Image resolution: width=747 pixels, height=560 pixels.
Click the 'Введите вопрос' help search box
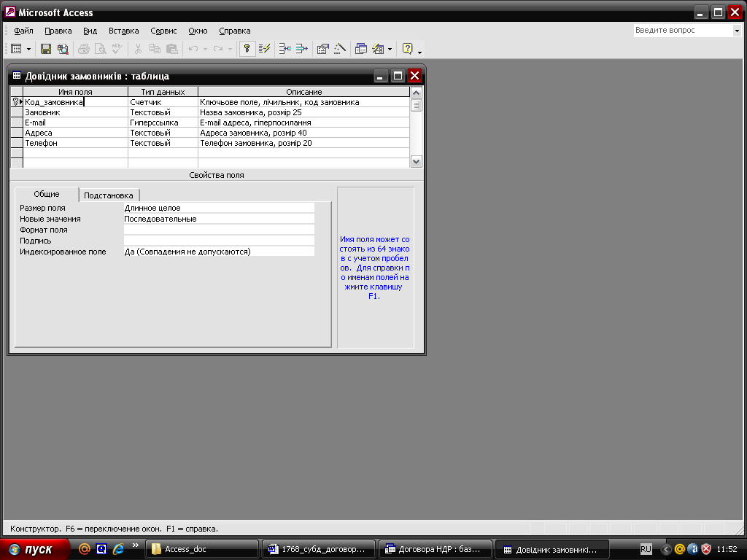coord(683,30)
